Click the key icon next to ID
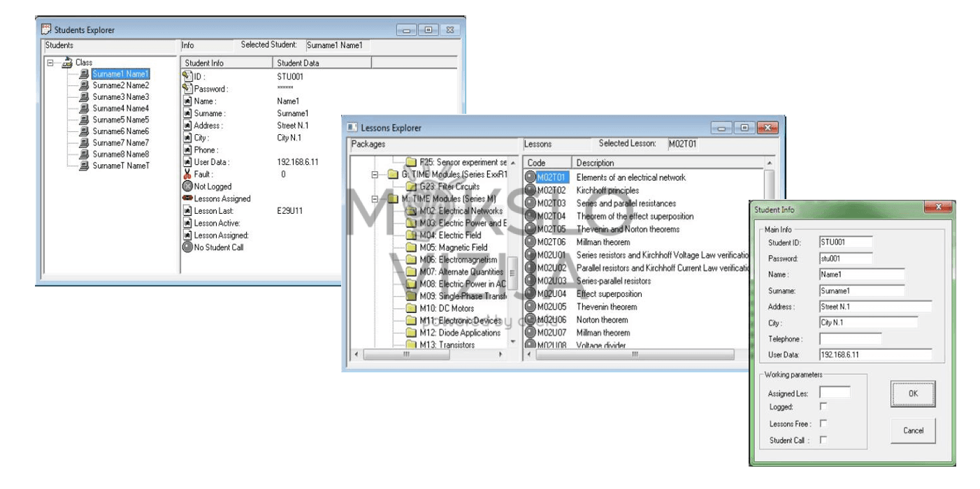Screen dimensions: 980x489 coord(187,76)
